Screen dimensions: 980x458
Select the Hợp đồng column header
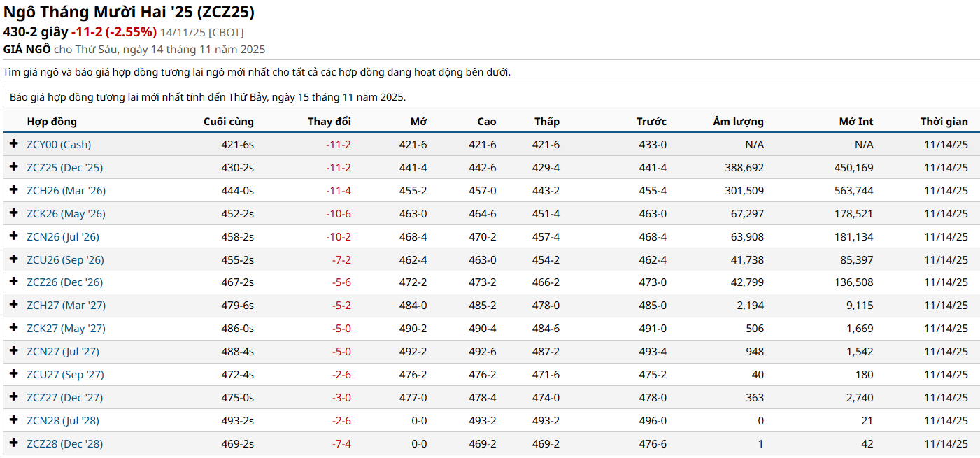coord(52,122)
